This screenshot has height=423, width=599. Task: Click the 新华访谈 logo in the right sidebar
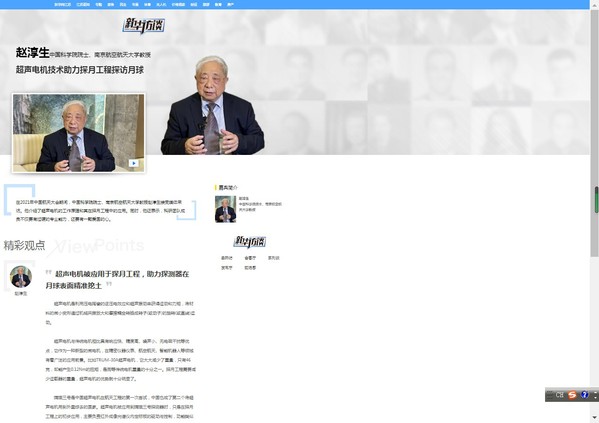pos(250,241)
